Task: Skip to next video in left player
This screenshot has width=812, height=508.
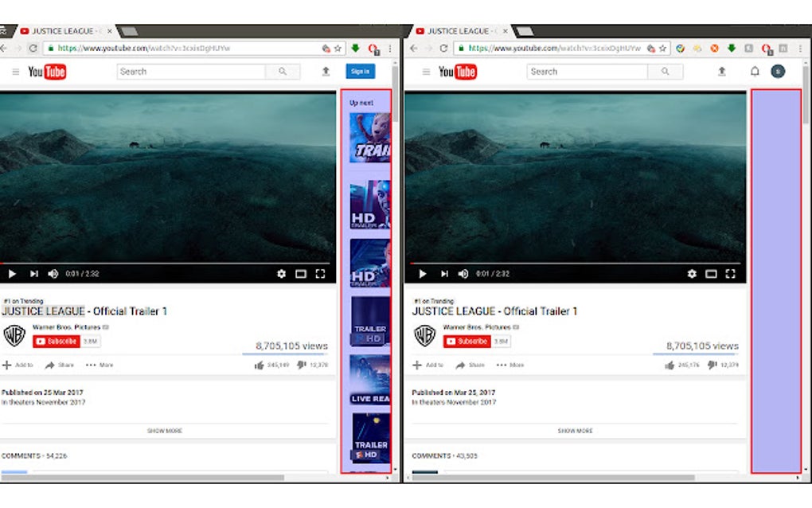Action: click(33, 274)
